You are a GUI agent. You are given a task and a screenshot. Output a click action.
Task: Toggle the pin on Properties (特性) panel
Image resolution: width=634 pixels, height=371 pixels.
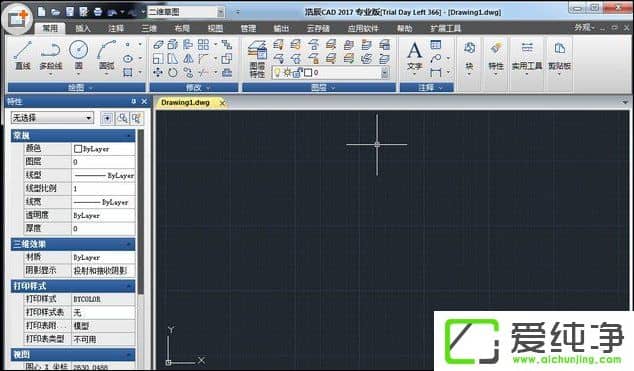tap(134, 101)
